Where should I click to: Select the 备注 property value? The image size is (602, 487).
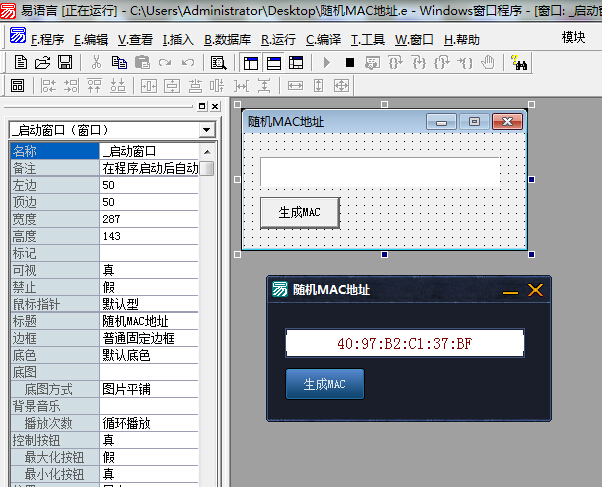coord(149,168)
